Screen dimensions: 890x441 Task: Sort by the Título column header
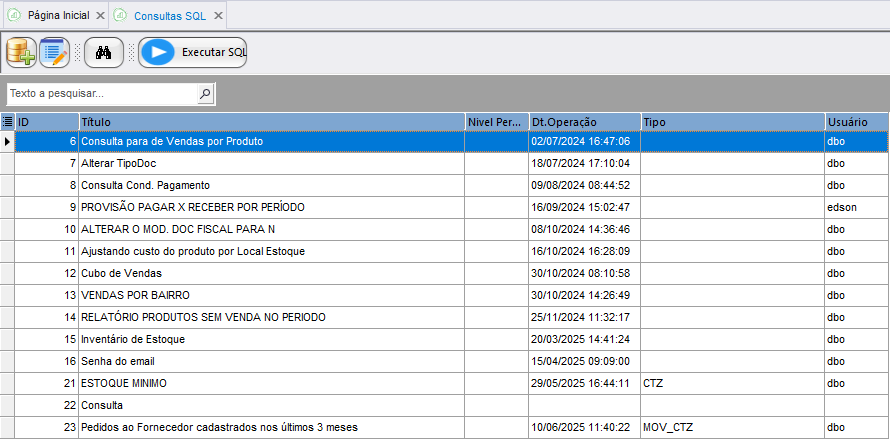tap(270, 121)
